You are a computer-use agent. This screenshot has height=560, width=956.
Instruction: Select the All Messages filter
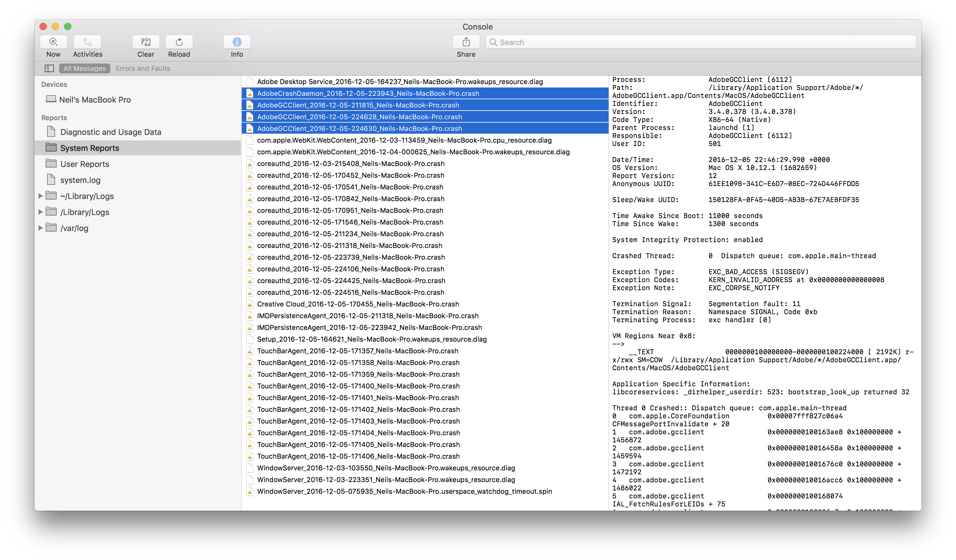(x=84, y=68)
